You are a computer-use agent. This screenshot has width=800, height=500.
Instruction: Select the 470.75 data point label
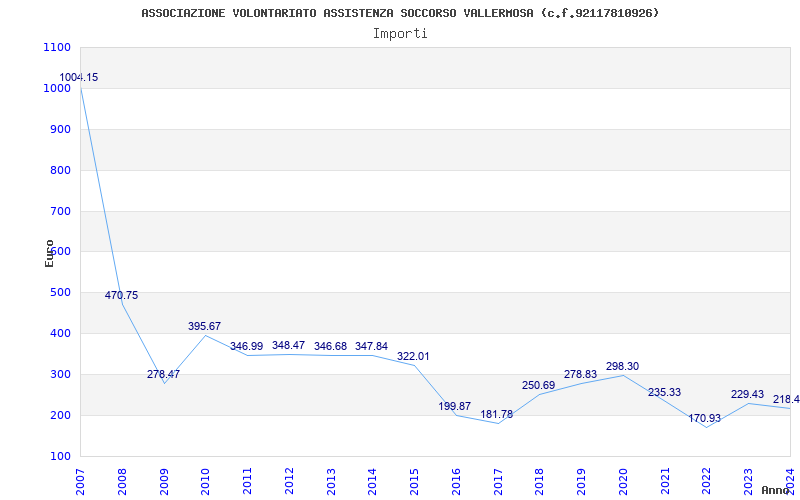pyautogui.click(x=121, y=296)
